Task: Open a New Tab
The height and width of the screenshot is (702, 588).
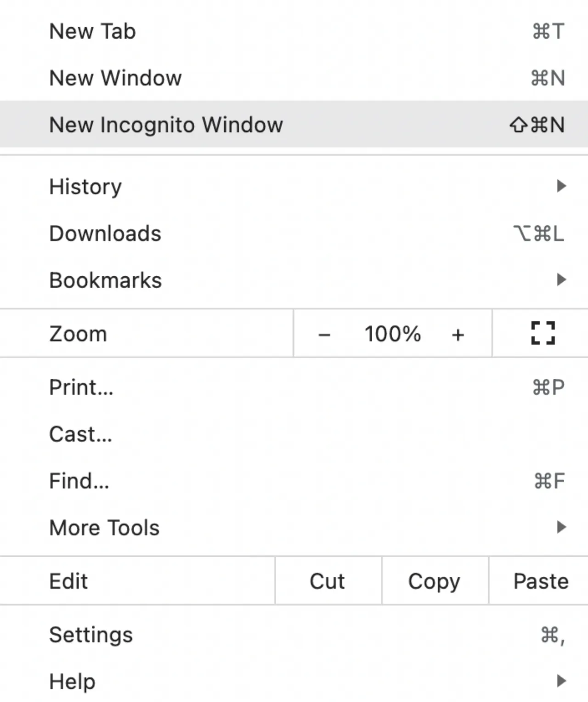Action: click(294, 31)
